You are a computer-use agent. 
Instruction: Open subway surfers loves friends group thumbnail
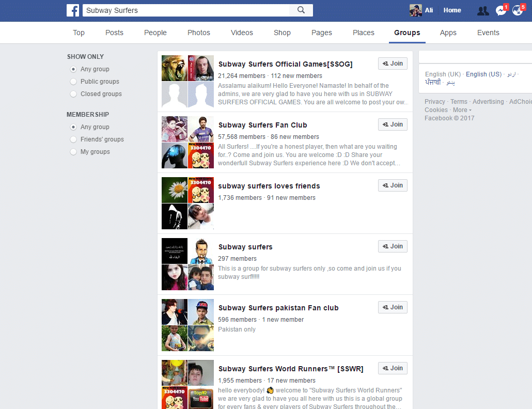pos(187,203)
